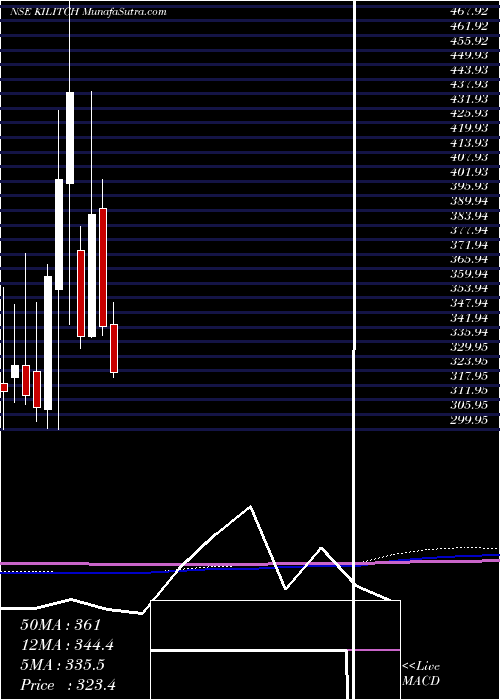
Task: Click the 341.94 price axis label
Action: (x=469, y=317)
